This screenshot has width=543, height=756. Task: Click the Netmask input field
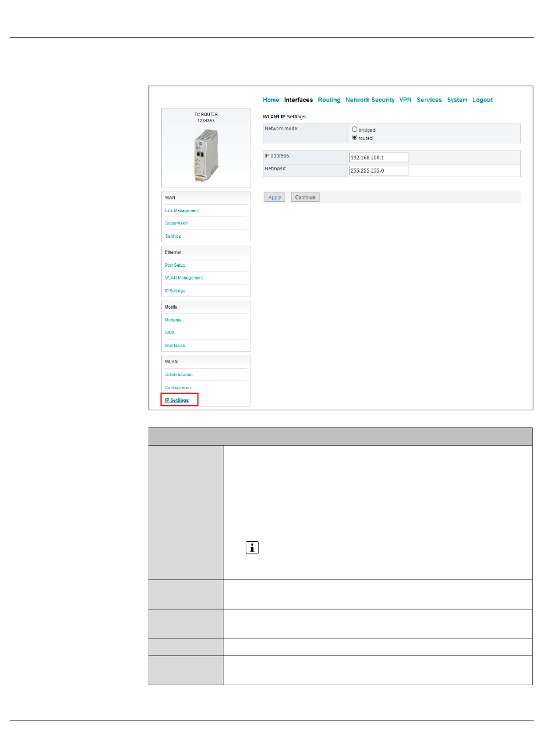[379, 171]
